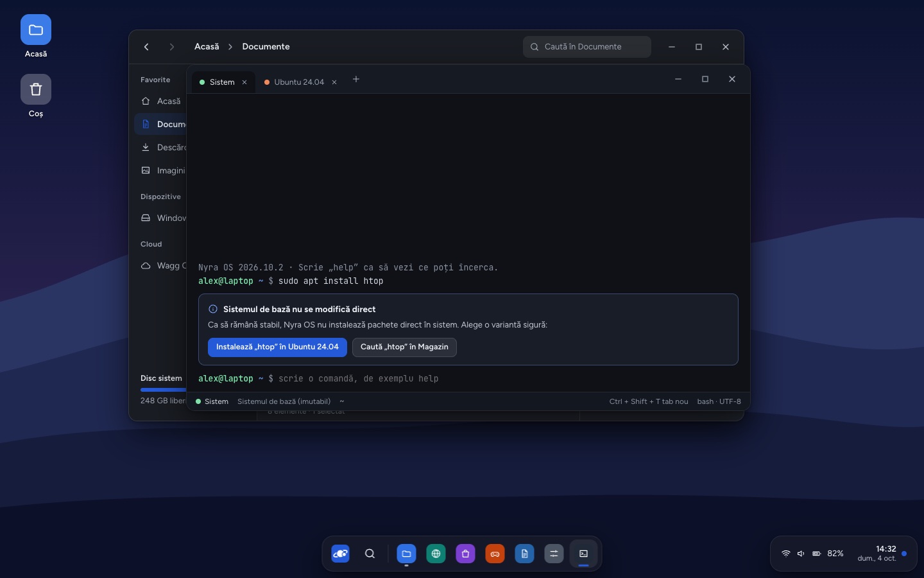
Task: Open the terminal icon in the dock
Action: (x=583, y=554)
